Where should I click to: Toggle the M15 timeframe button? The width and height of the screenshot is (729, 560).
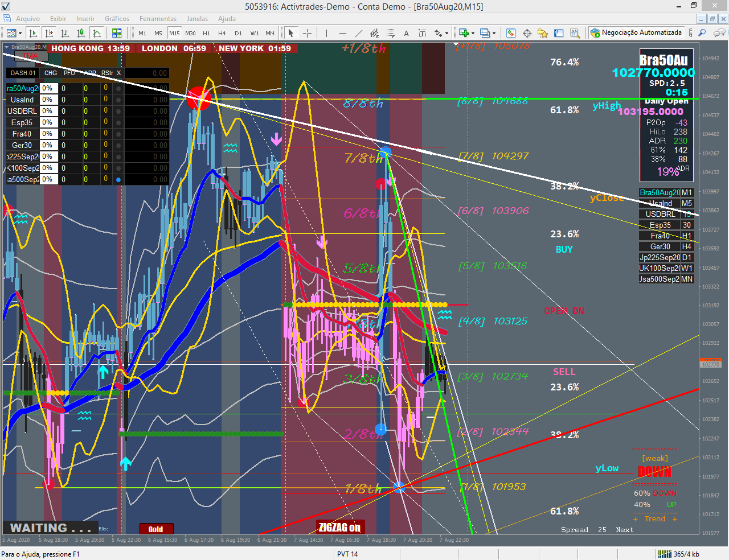point(174,33)
